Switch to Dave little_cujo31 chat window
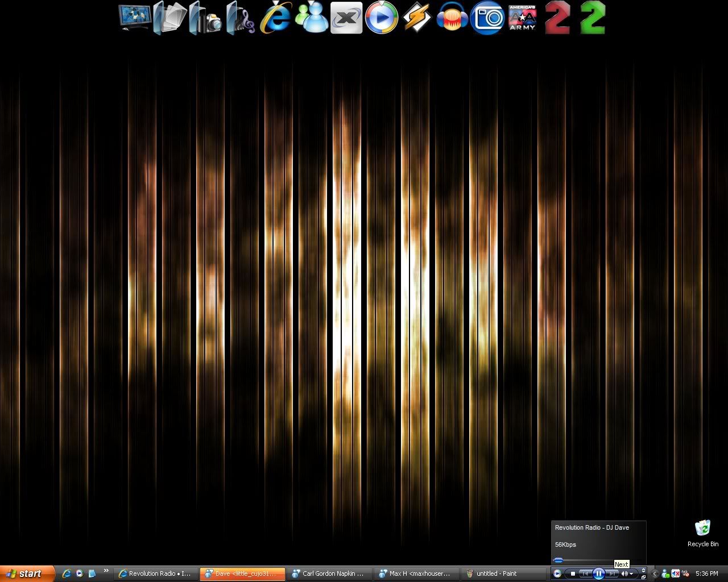 tap(242, 573)
